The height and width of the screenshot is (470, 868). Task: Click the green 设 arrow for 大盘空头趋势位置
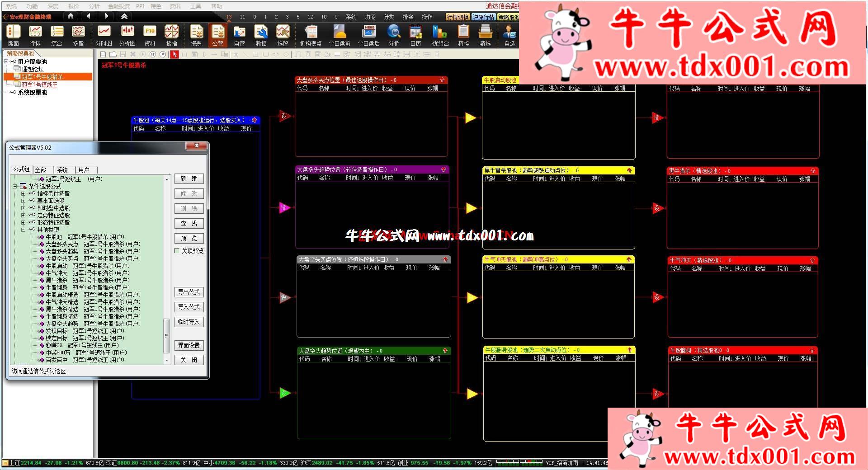(x=285, y=393)
